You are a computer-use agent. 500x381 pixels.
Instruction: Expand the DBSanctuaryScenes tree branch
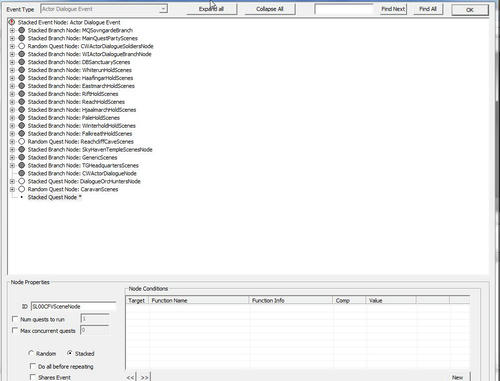tap(12, 62)
